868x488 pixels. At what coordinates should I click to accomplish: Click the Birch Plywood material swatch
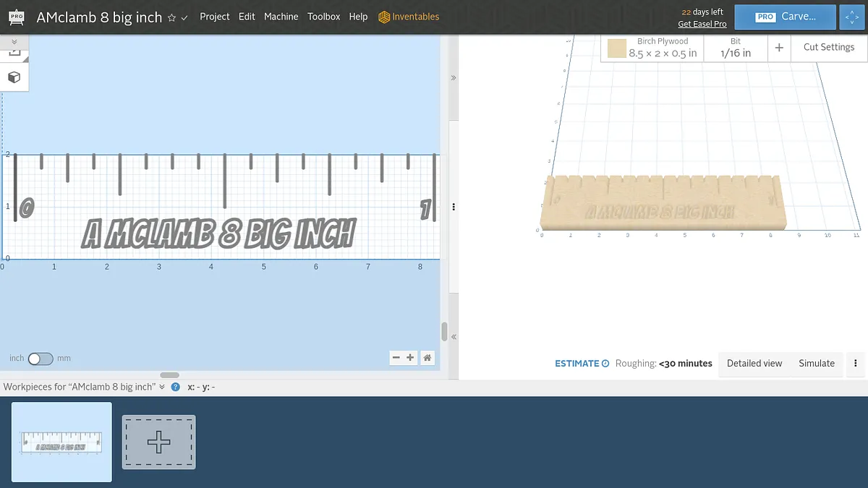[x=617, y=48]
